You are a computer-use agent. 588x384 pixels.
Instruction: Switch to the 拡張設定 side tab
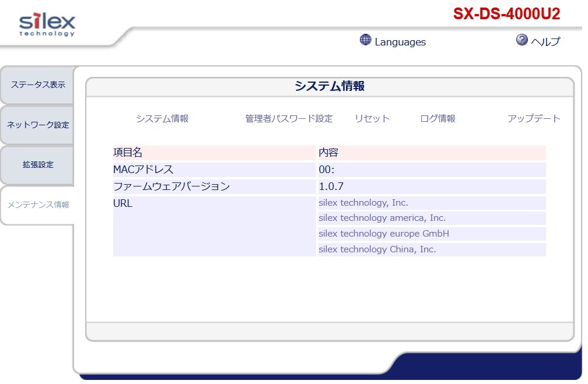coord(37,164)
